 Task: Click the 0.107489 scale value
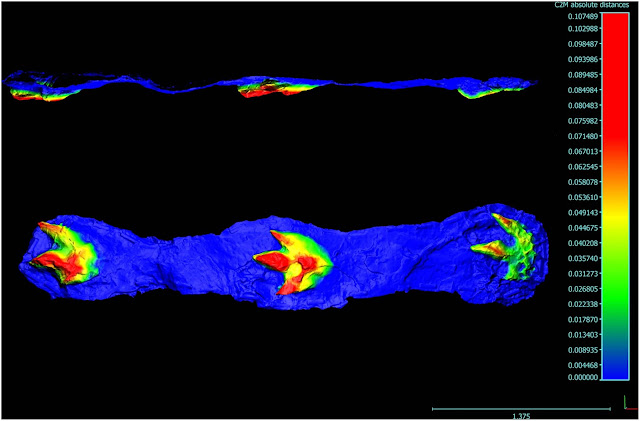point(583,16)
